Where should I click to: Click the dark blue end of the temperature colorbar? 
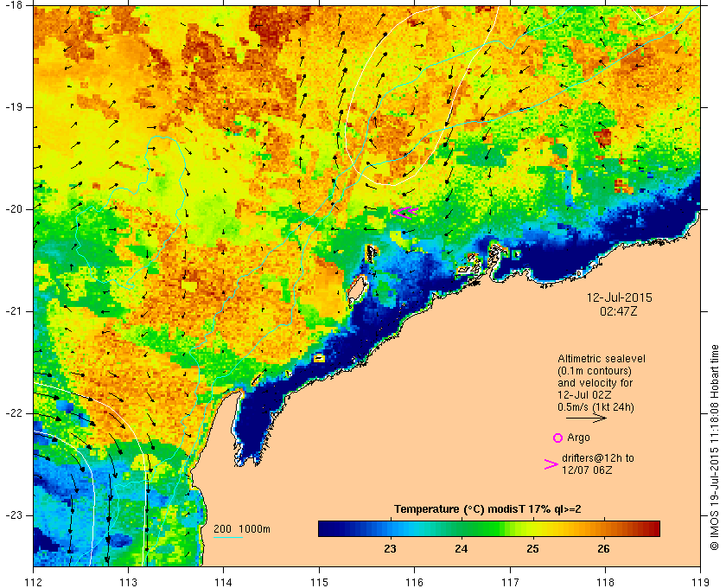[x=327, y=528]
